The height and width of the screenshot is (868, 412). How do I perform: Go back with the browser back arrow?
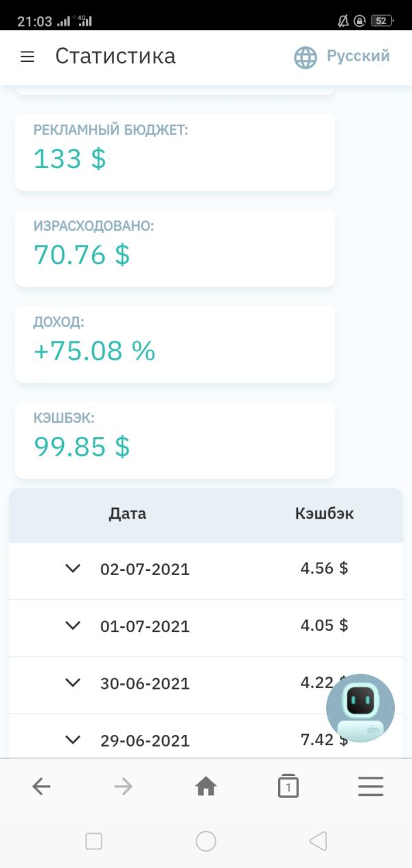point(41,786)
